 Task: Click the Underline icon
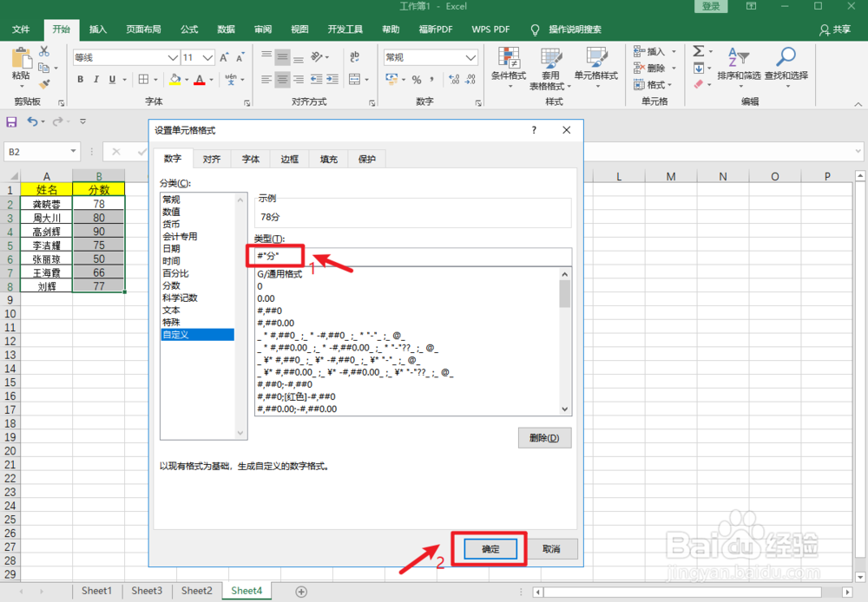[110, 79]
